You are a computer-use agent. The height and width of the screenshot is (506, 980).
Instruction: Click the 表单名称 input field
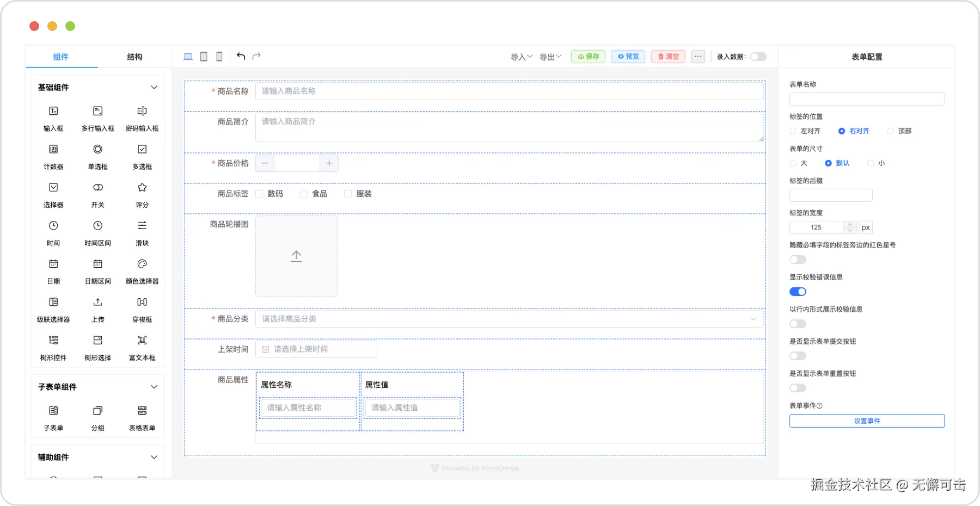point(867,98)
